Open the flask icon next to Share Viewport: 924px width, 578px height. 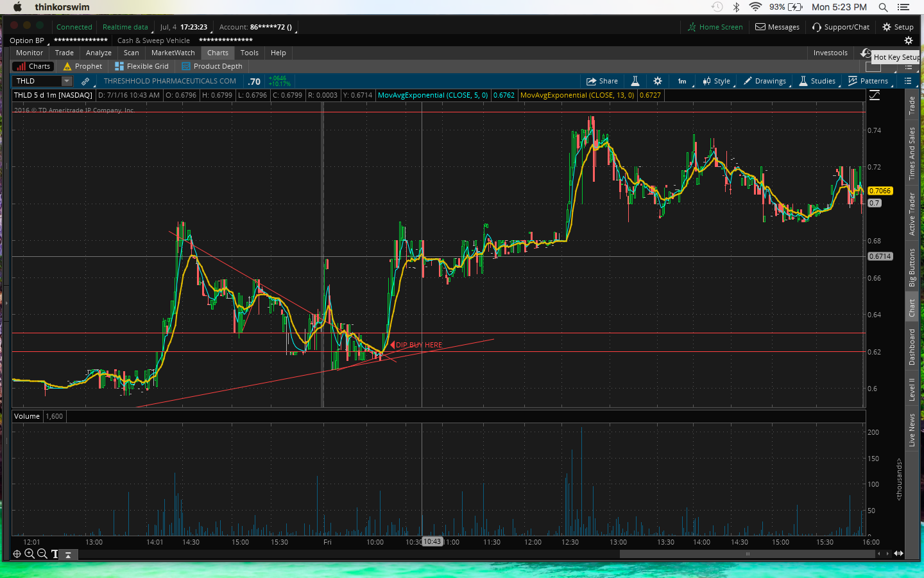pyautogui.click(x=635, y=81)
